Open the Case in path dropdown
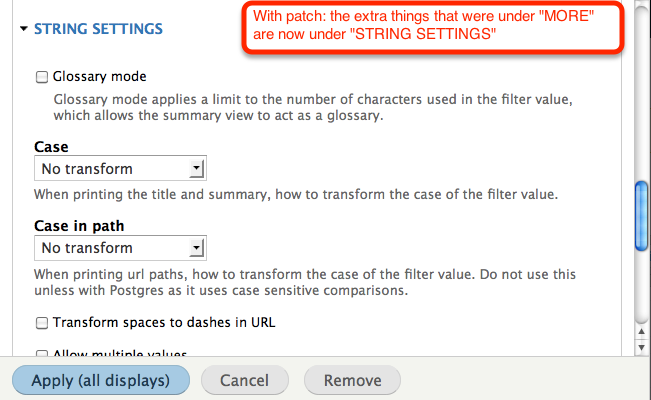651x400 pixels. click(120, 248)
